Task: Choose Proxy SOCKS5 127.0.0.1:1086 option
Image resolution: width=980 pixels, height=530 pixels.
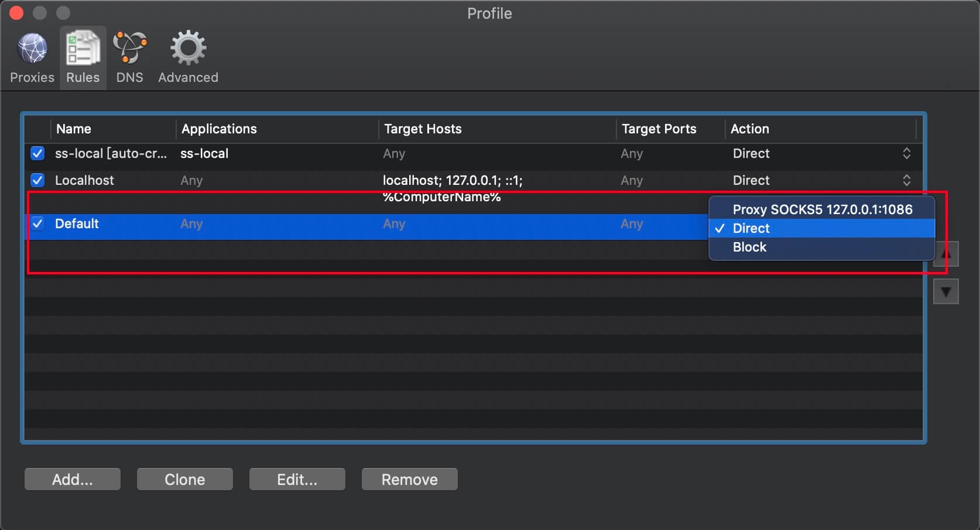Action: 822,209
